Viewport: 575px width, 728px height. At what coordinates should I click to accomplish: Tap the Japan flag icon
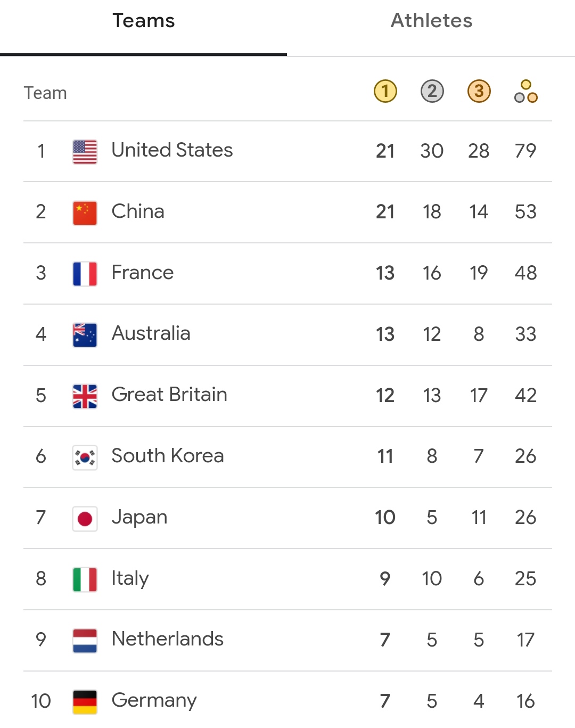pyautogui.click(x=85, y=519)
